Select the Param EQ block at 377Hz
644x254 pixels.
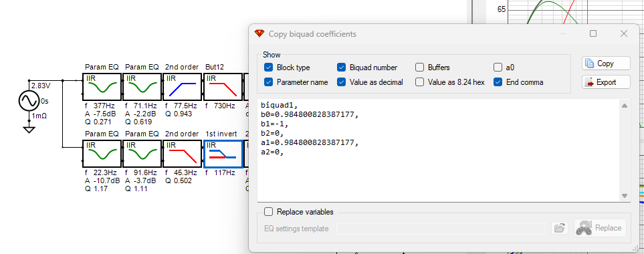click(102, 87)
